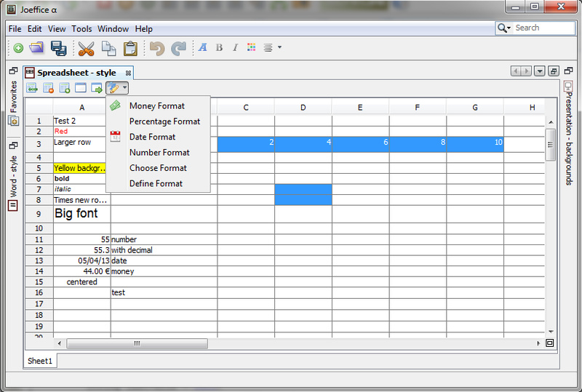
Task: Toggle bold formatting in the main toolbar
Action: pyautogui.click(x=220, y=47)
